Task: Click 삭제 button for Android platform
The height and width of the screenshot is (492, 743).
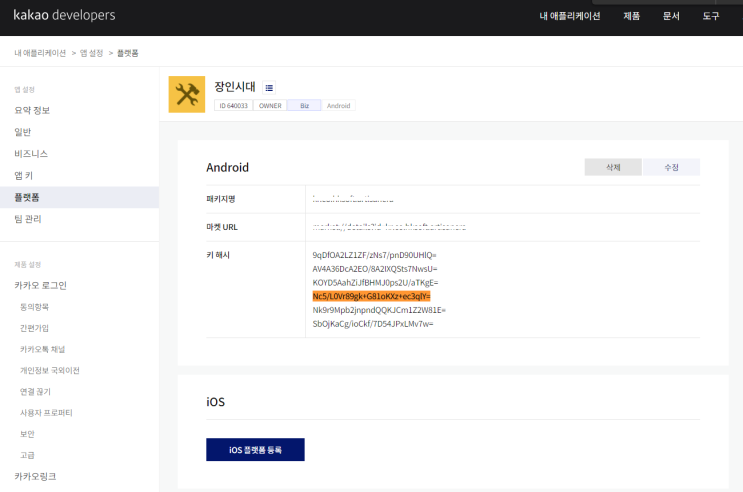Action: coord(613,167)
